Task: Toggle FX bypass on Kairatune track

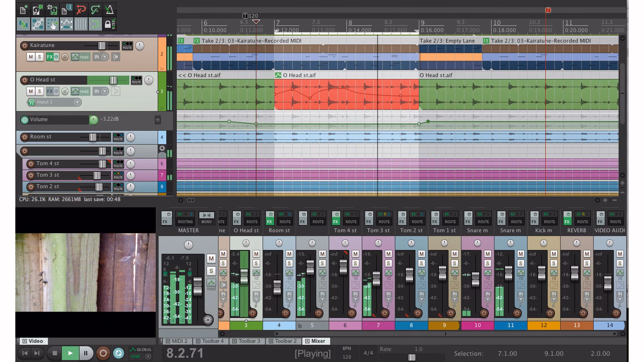Action: pyautogui.click(x=56, y=57)
